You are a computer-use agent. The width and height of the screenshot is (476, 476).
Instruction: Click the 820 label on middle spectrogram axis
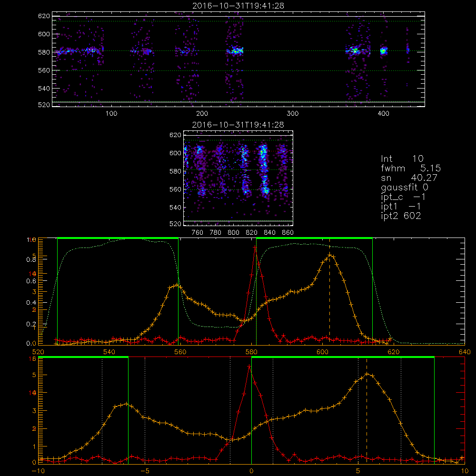click(x=252, y=233)
